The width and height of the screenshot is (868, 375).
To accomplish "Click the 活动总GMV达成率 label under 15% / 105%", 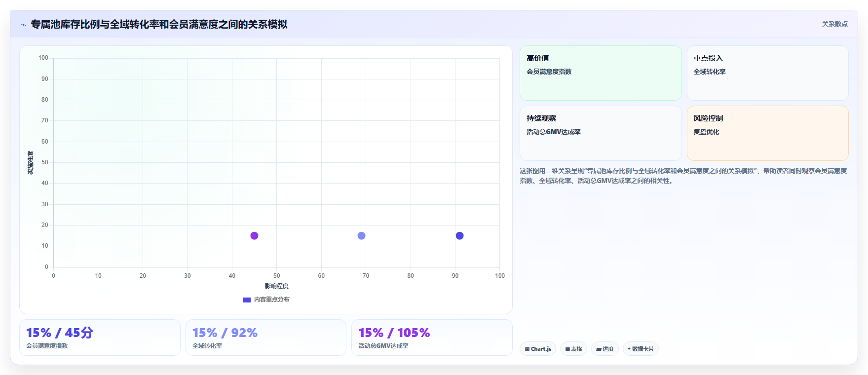I will click(x=383, y=346).
